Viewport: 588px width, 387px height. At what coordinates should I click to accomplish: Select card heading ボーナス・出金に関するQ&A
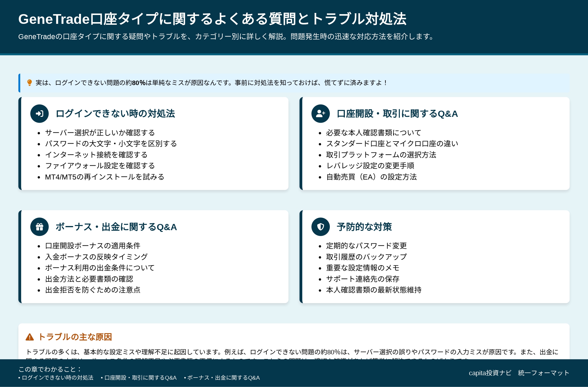click(x=116, y=227)
